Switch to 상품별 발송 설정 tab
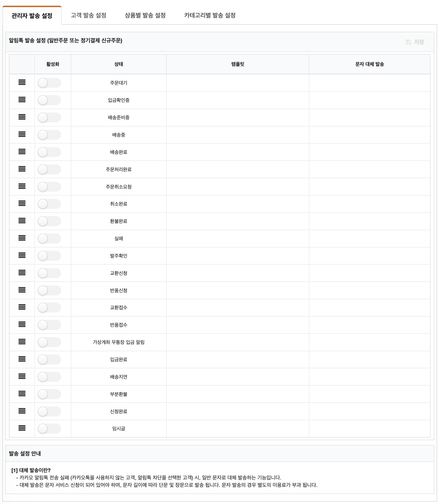Image resolution: width=440 pixels, height=504 pixels. 145,15
